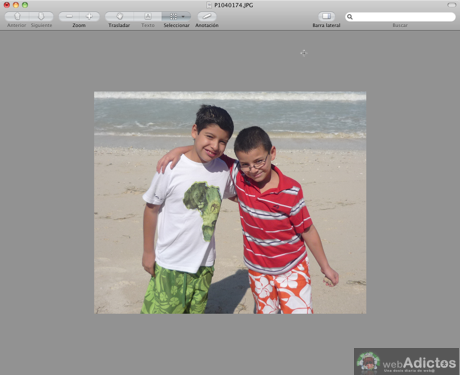Click the document icon in title bar

tap(209, 5)
